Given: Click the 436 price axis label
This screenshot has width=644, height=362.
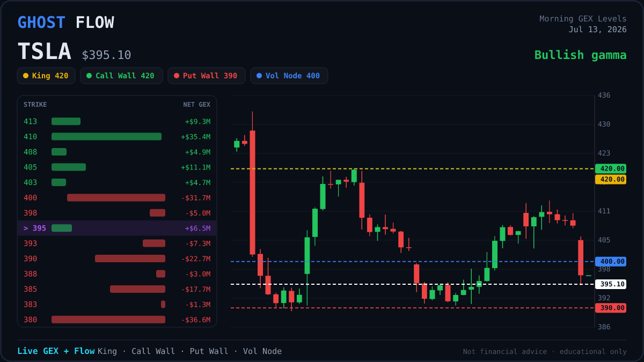Looking at the screenshot, I should click(604, 95).
